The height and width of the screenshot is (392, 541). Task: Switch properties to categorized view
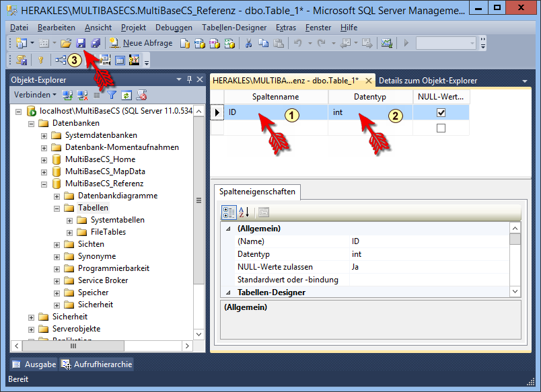pyautogui.click(x=228, y=212)
